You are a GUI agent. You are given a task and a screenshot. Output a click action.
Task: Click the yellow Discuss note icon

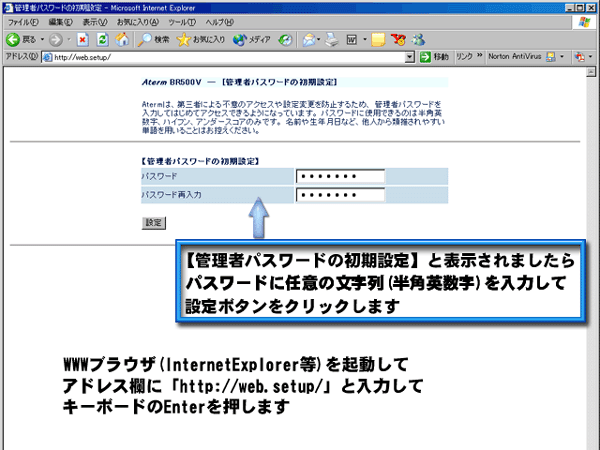(378, 39)
